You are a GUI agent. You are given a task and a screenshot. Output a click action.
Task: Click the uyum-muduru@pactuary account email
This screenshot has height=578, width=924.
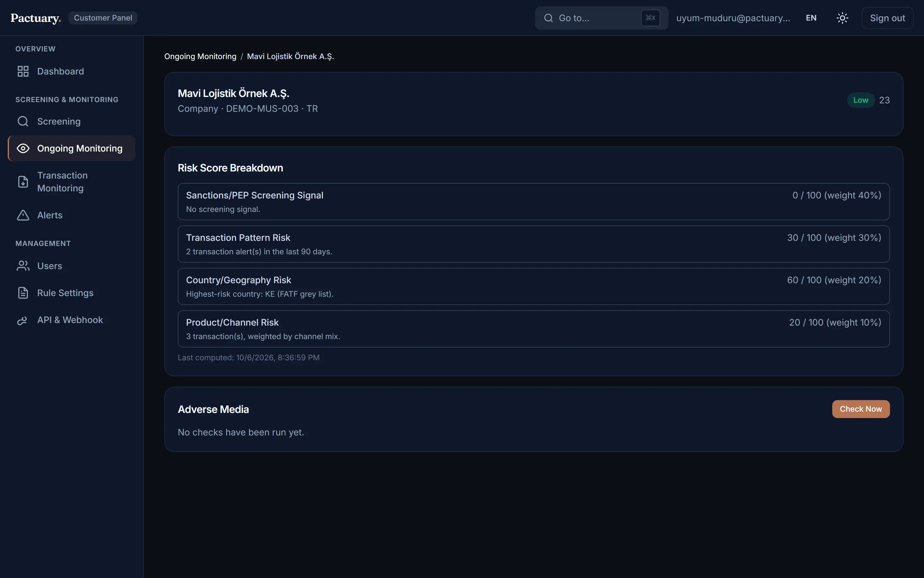pos(733,18)
